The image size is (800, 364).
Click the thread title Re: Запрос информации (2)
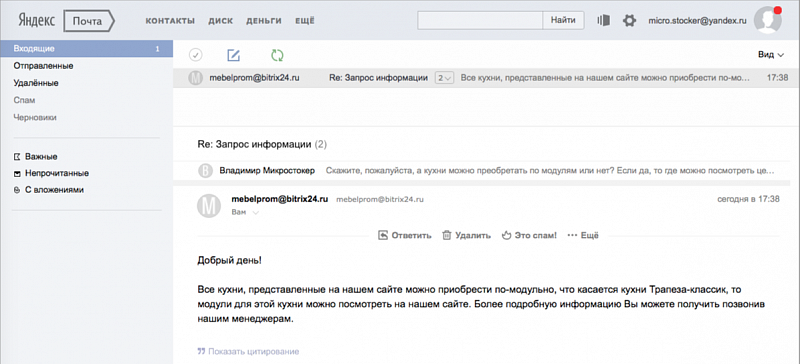[x=262, y=144]
